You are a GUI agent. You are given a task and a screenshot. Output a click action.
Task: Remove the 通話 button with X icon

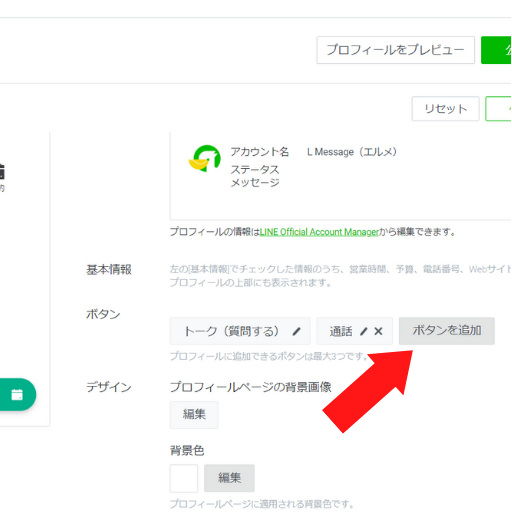(x=378, y=331)
